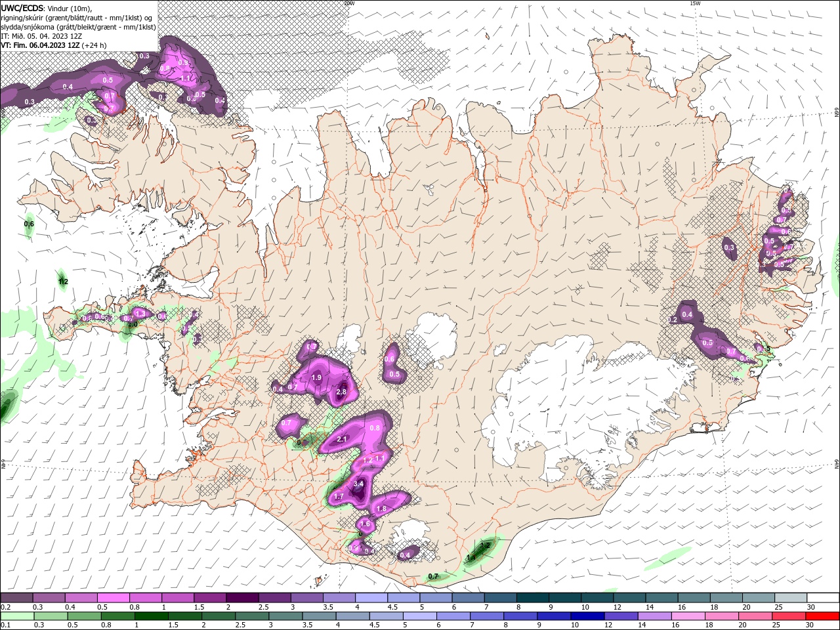
Task: Click the 3.4 snowfall value label
Action: pos(358,484)
